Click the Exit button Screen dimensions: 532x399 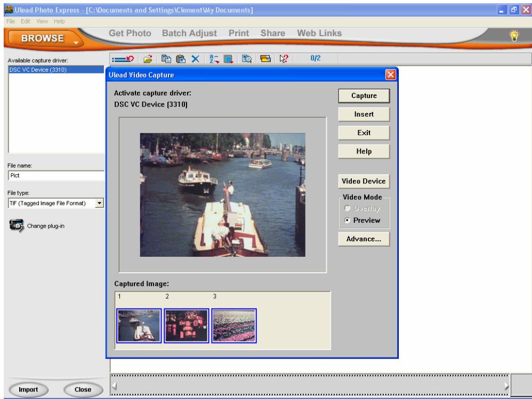tap(364, 133)
